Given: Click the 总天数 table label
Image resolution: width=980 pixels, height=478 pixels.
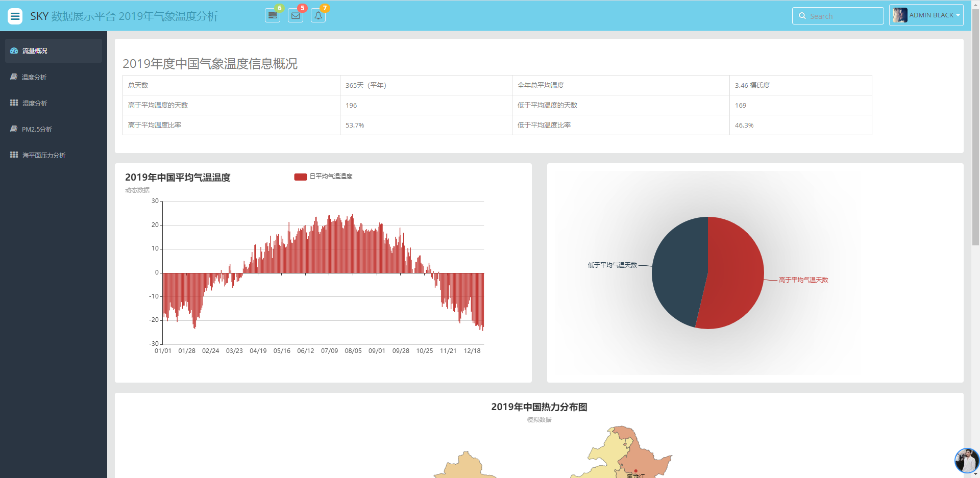Looking at the screenshot, I should pyautogui.click(x=138, y=85).
